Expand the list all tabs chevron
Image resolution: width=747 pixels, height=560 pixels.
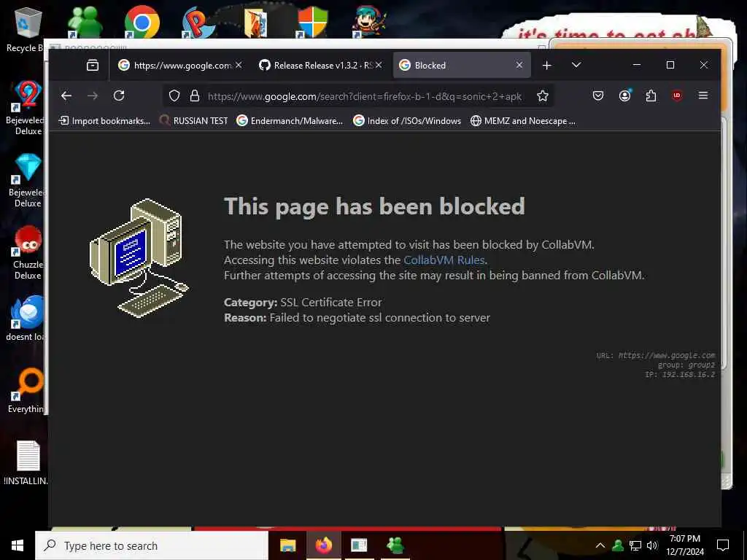click(x=576, y=65)
